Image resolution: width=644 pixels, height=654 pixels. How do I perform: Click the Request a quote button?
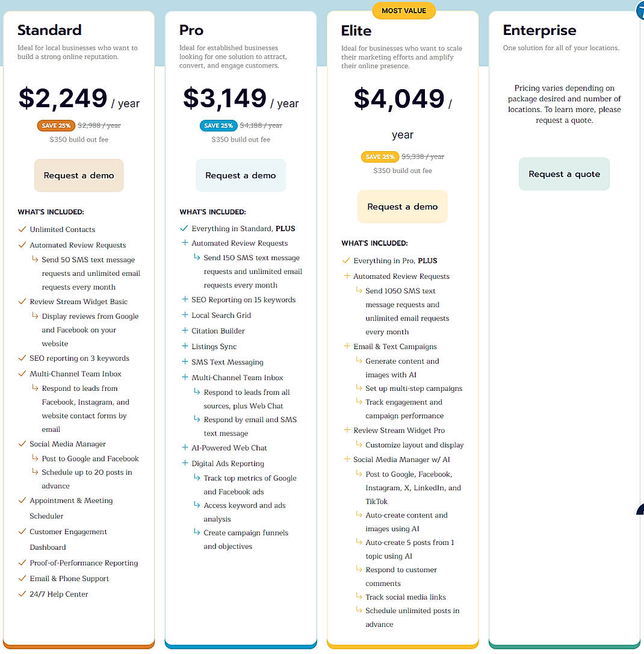coord(564,174)
